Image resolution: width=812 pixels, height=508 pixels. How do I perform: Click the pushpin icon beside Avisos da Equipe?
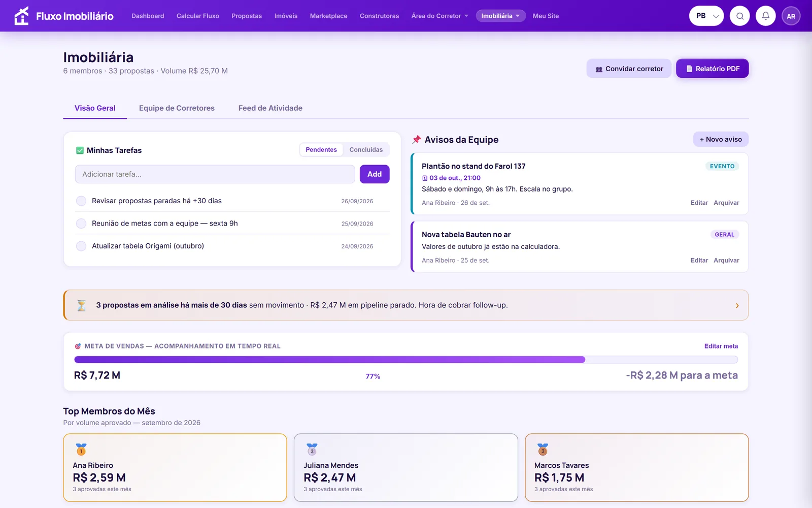coord(417,139)
